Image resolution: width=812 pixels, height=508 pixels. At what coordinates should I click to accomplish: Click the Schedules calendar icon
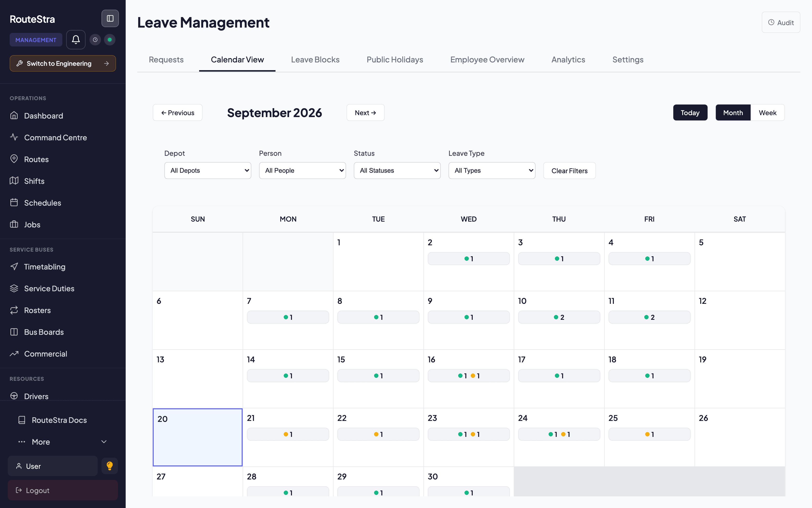pyautogui.click(x=14, y=203)
